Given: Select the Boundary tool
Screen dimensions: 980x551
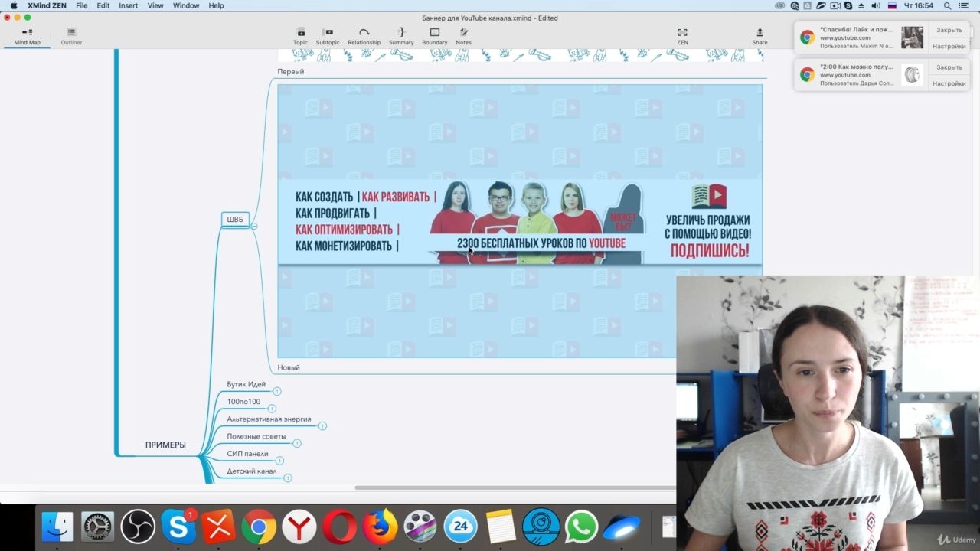Looking at the screenshot, I should (434, 36).
